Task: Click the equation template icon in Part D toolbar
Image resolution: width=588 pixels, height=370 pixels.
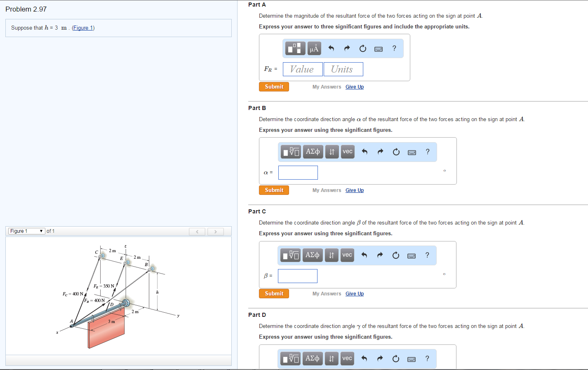Action: click(x=291, y=358)
